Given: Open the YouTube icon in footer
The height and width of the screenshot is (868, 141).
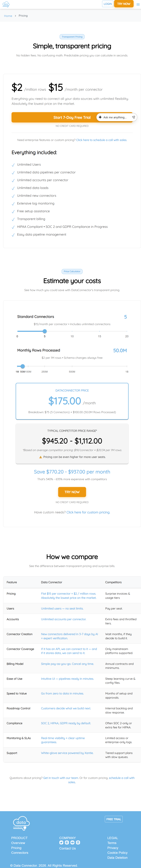Looking at the screenshot, I should coord(72,843).
